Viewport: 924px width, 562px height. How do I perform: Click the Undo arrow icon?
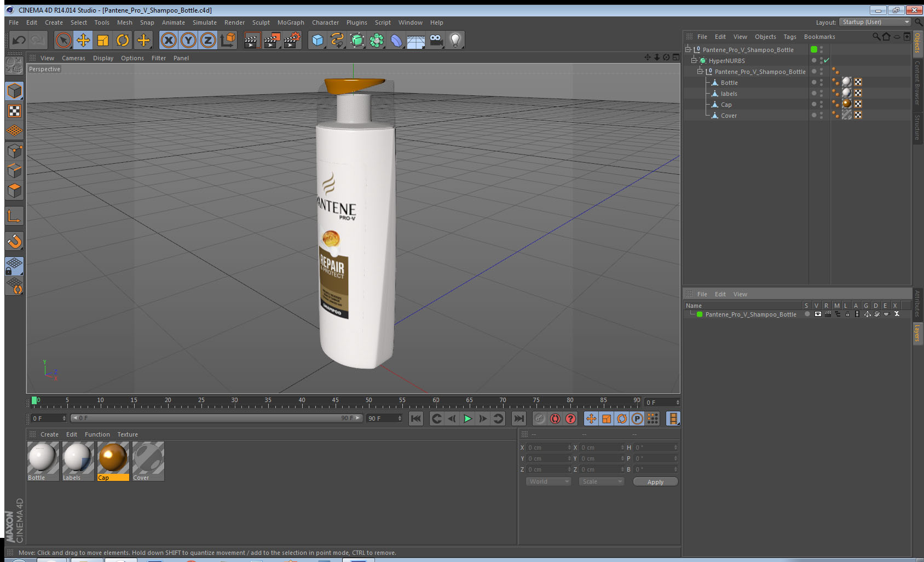point(19,40)
